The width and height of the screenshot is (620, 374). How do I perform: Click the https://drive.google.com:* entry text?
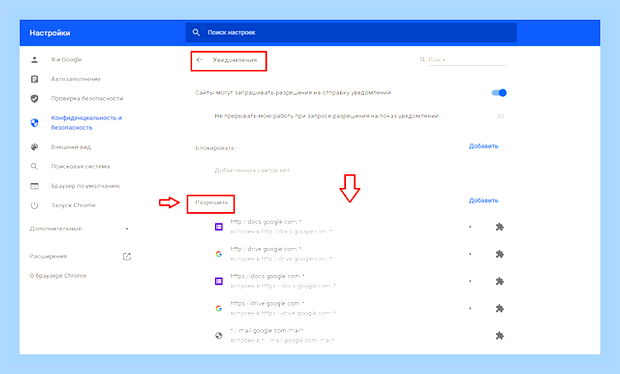click(x=268, y=304)
